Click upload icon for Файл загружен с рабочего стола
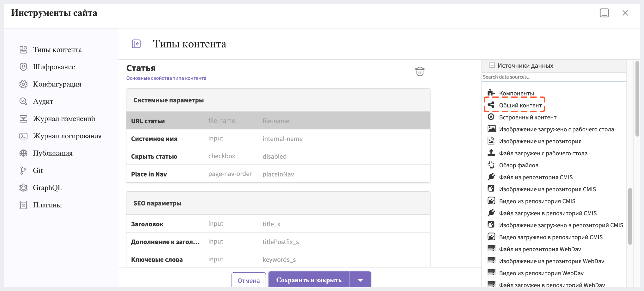644x291 pixels. click(491, 153)
